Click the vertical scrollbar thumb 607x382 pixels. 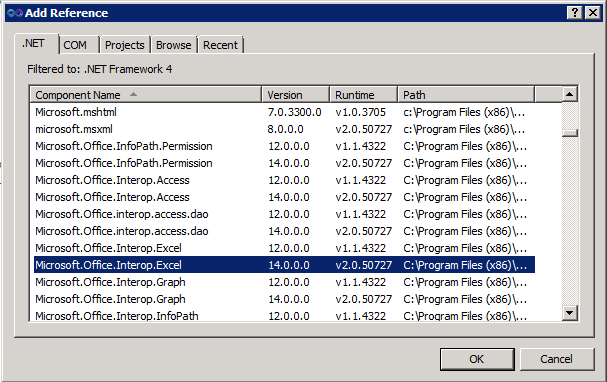(569, 133)
